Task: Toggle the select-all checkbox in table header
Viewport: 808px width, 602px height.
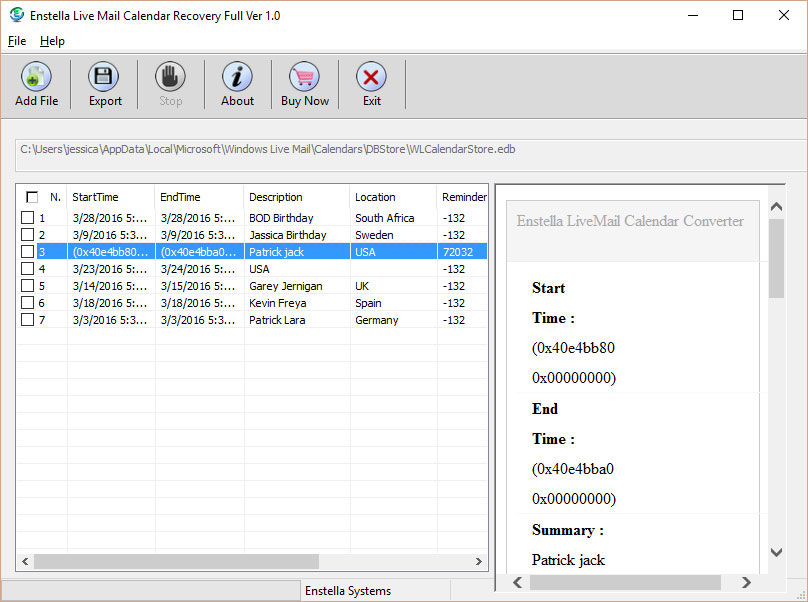Action: (32, 197)
